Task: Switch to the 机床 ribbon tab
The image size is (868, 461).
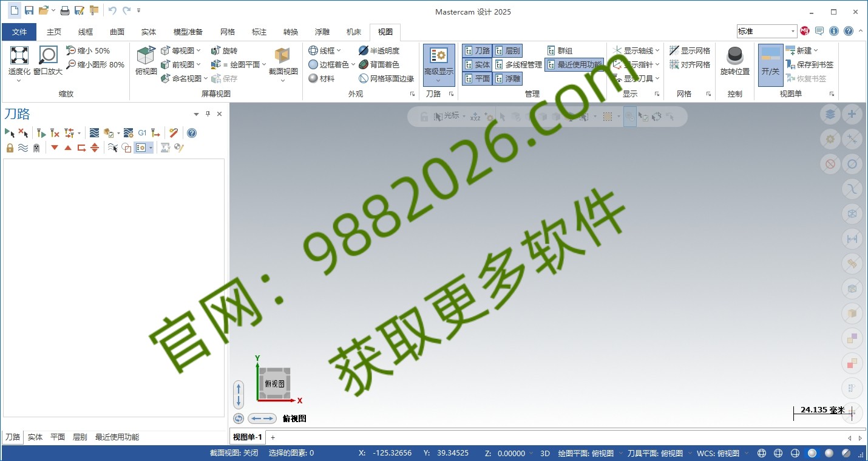Action: (353, 32)
